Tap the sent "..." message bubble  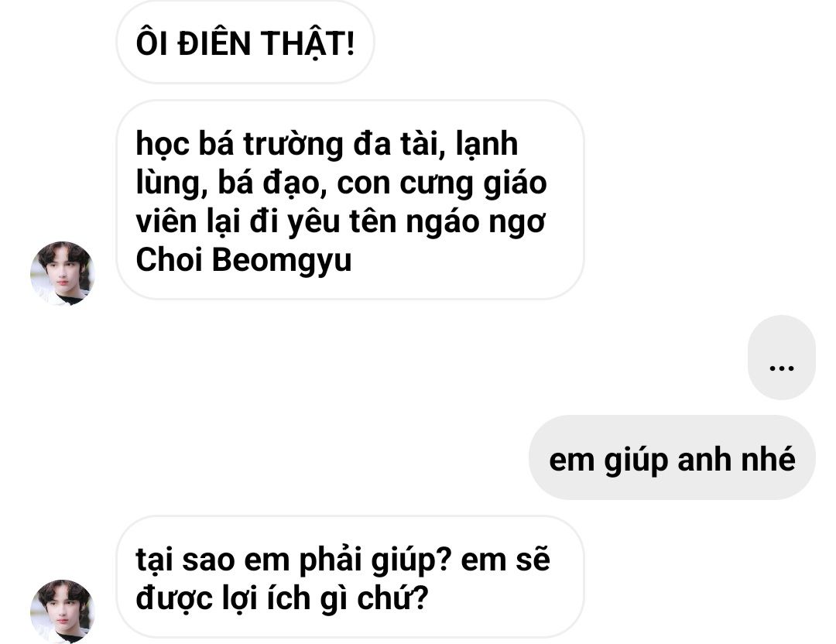point(782,357)
